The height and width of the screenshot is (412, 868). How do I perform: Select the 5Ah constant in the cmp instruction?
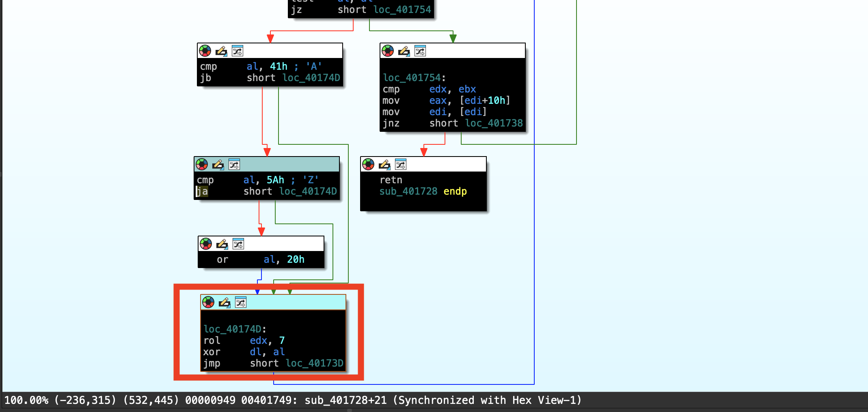click(x=275, y=180)
